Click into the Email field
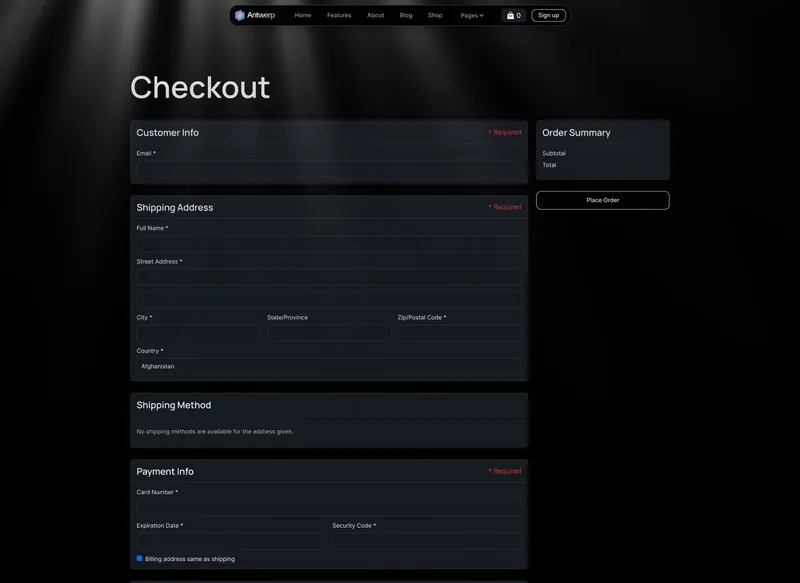 (x=329, y=170)
